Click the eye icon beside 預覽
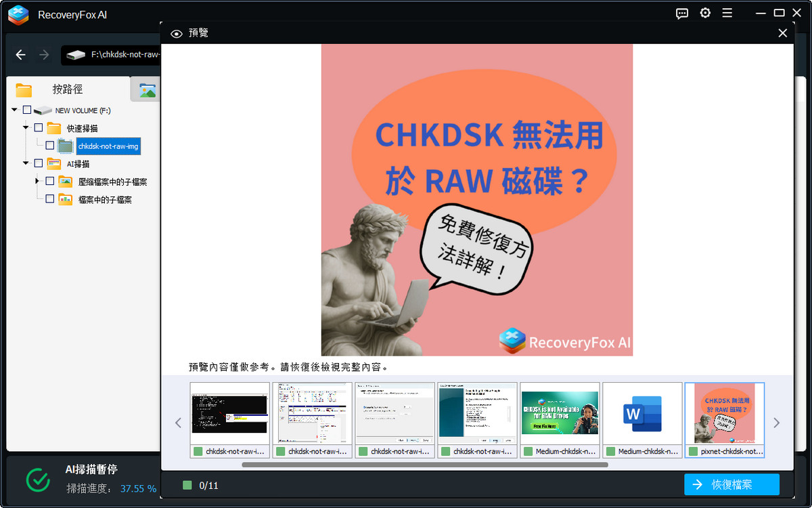Screen dimensions: 812x508 coord(177,33)
